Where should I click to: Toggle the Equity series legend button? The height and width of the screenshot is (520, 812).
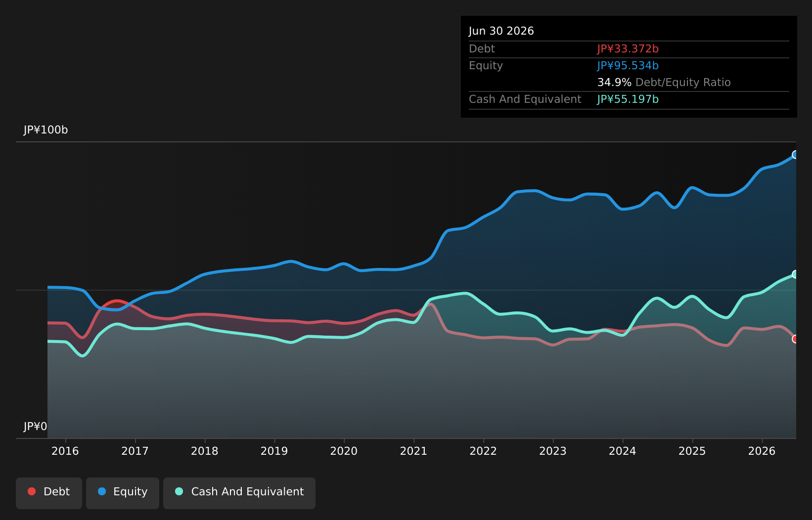pos(123,493)
